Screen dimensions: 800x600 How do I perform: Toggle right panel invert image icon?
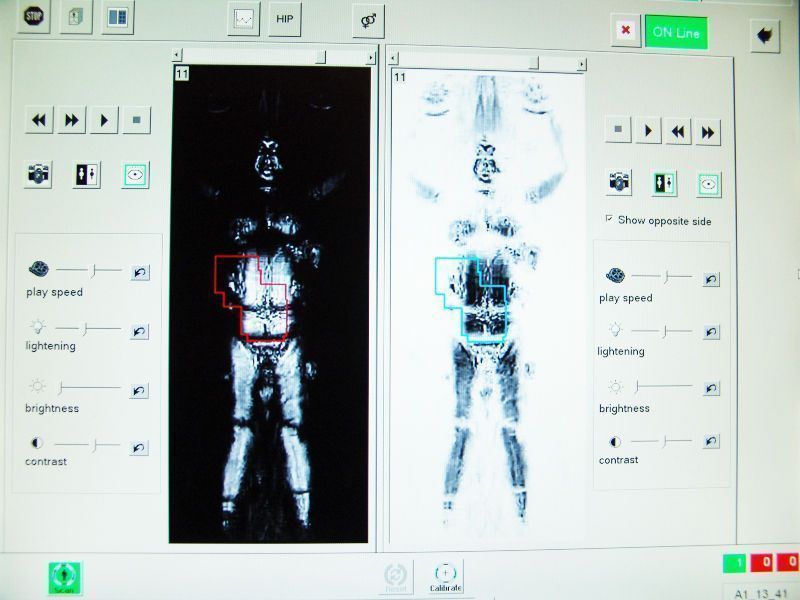pos(664,184)
